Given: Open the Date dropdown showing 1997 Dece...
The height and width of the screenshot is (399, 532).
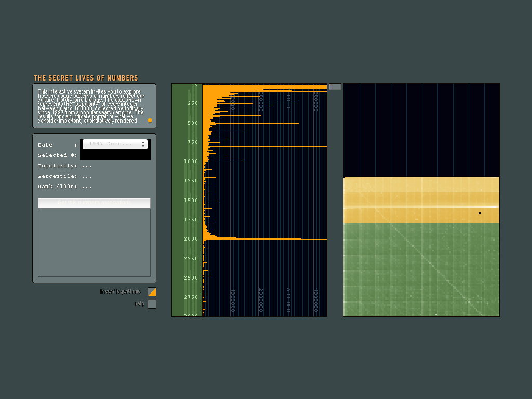Looking at the screenshot, I should click(x=111, y=144).
